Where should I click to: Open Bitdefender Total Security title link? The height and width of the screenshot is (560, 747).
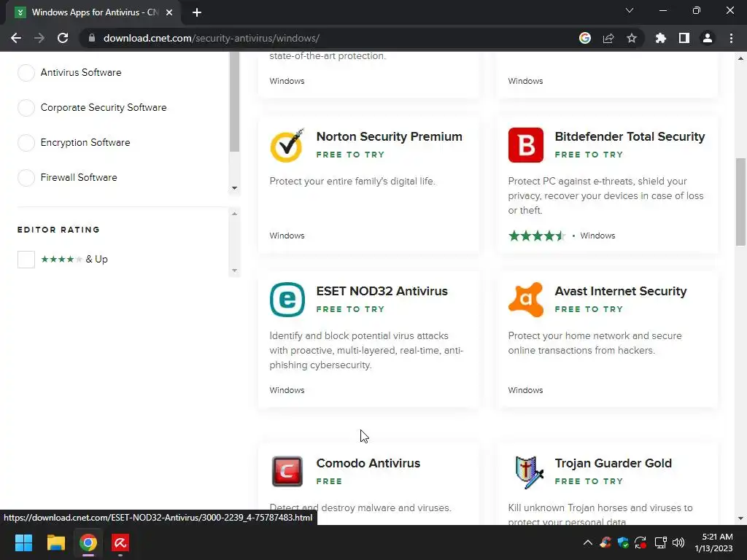coord(630,136)
